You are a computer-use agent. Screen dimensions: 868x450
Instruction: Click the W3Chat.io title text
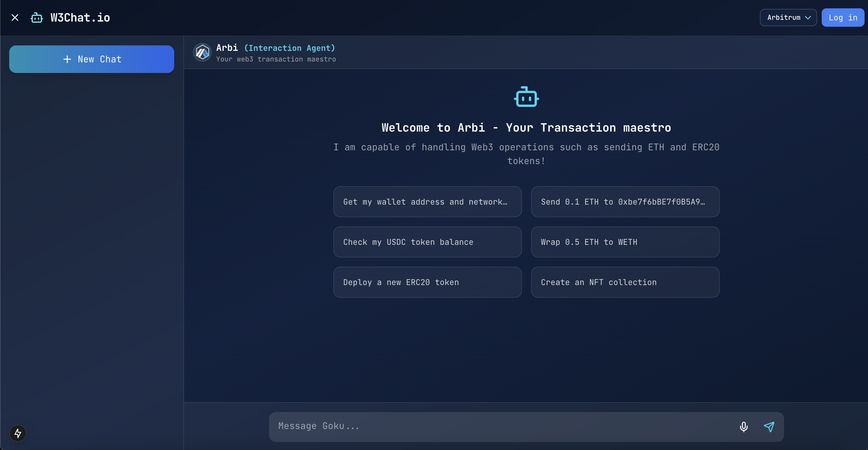coord(80,18)
